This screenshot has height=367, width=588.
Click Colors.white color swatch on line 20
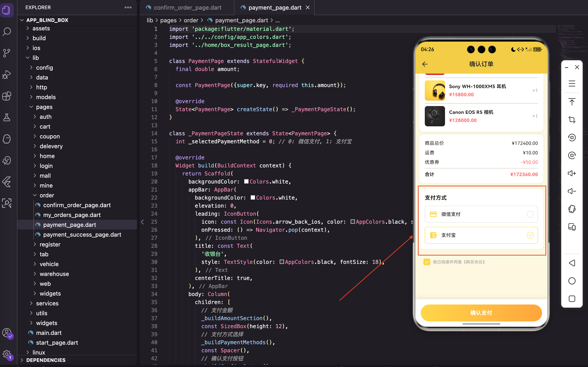246,181
